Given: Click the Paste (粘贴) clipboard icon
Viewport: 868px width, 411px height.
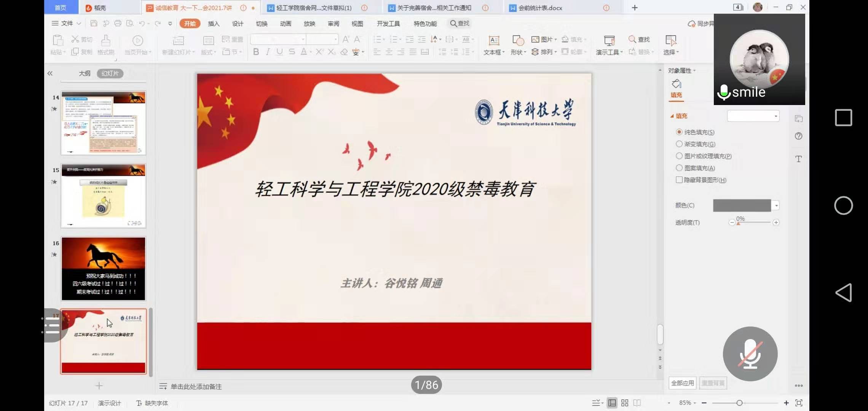Looking at the screenshot, I should point(58,40).
